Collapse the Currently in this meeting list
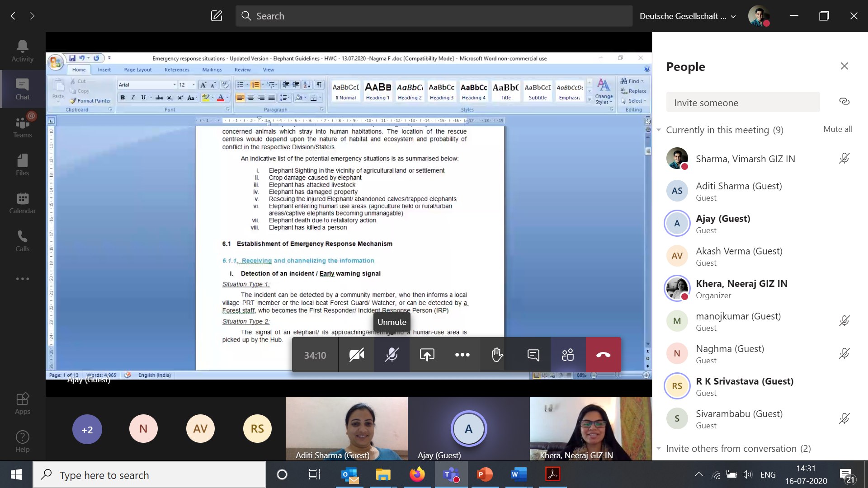This screenshot has width=868, height=488. point(659,130)
